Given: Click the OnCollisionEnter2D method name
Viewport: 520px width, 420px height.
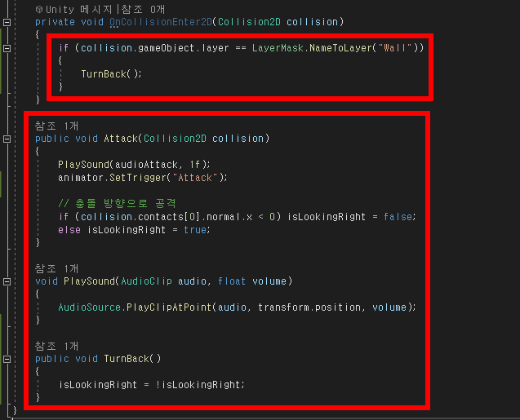Looking at the screenshot, I should (161, 22).
